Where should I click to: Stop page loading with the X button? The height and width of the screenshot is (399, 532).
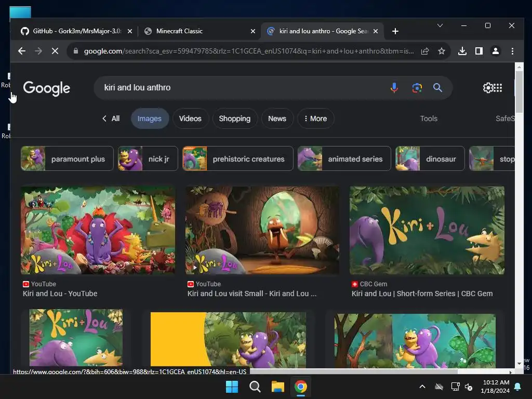[x=55, y=51]
